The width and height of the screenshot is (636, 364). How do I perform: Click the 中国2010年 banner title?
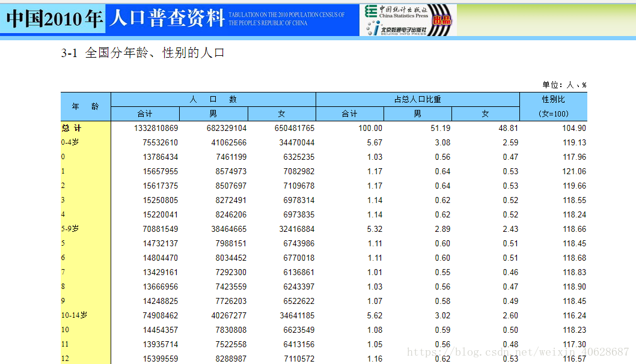coord(54,19)
